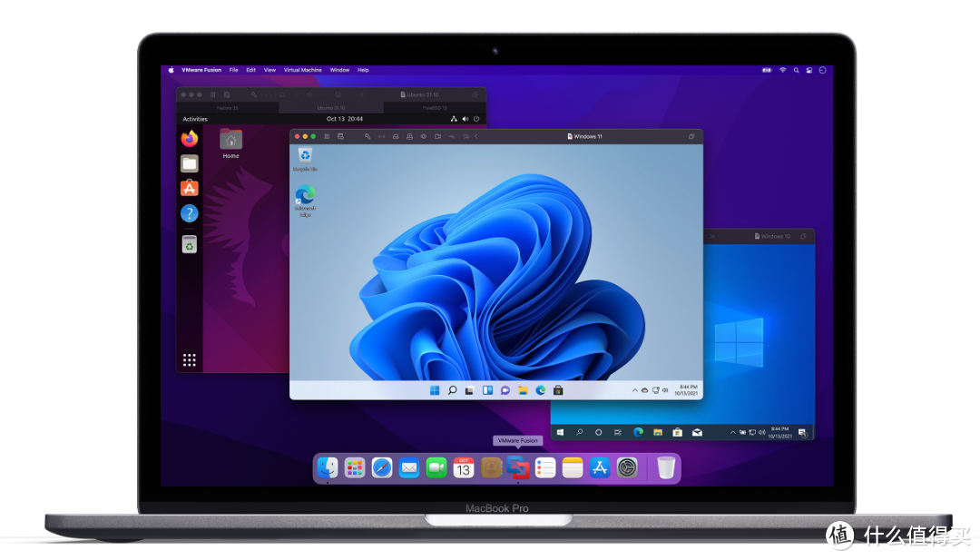Viewport: 980px width, 560px height.
Task: Click the volume icon in Windows 10 tray
Action: [762, 433]
